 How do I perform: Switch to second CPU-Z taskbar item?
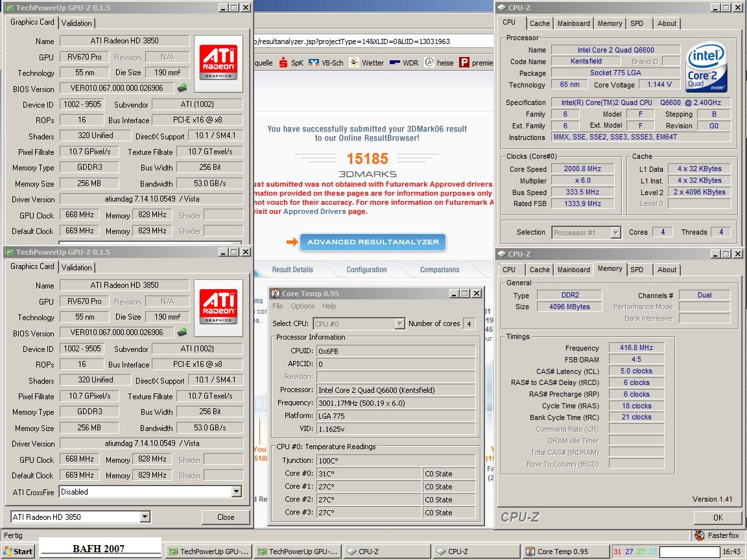pos(475,552)
